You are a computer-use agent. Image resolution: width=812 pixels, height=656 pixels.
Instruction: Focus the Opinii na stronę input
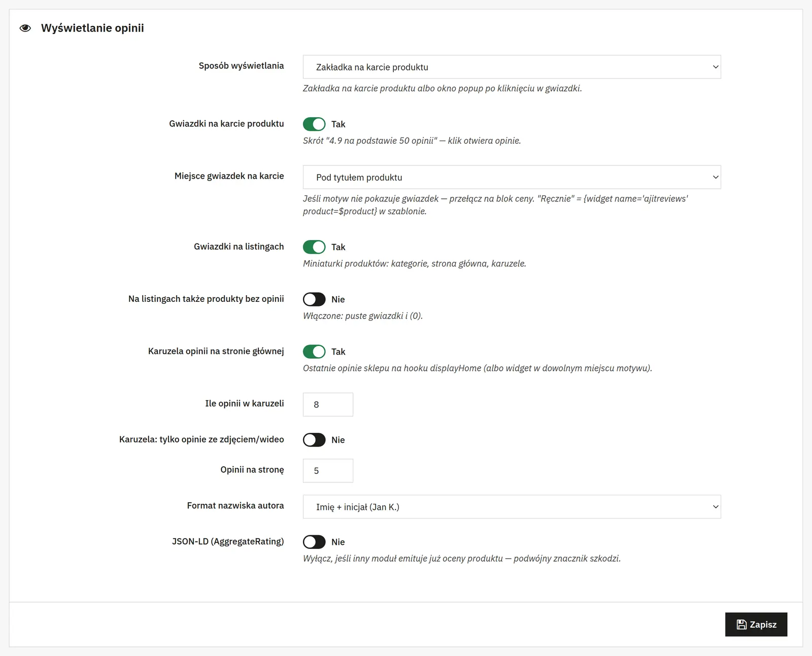[328, 471]
